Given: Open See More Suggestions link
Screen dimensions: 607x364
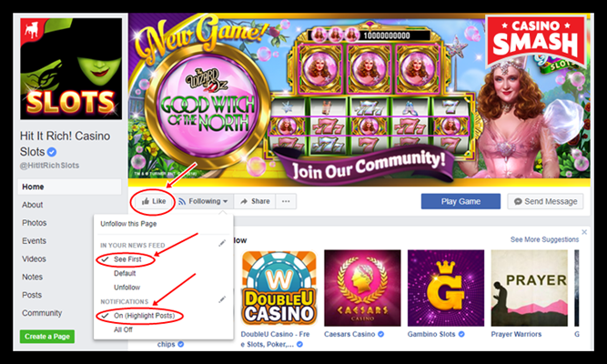Looking at the screenshot, I should click(x=544, y=239).
